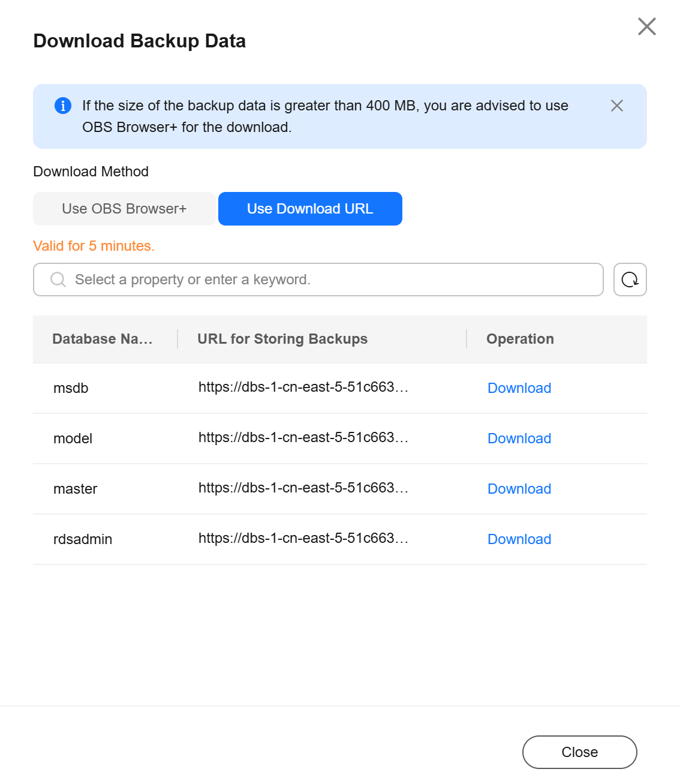The image size is (680, 784).
Task: Click the Operation column header
Action: [x=520, y=339]
